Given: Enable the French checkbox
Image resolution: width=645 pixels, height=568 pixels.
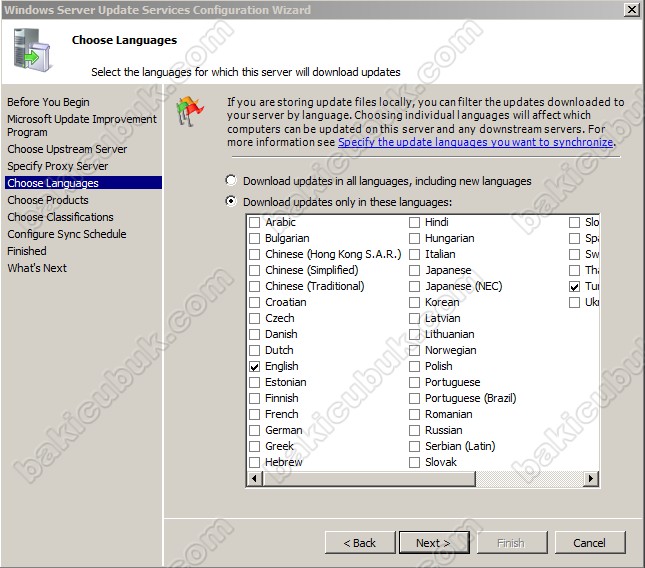Looking at the screenshot, I should click(255, 414).
